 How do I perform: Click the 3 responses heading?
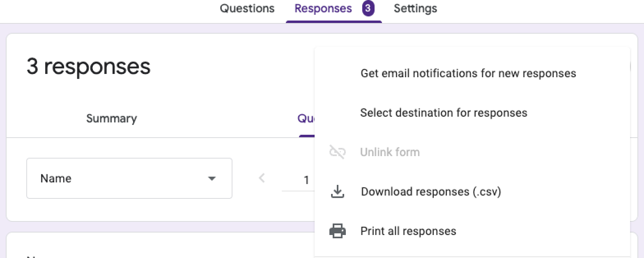(88, 66)
